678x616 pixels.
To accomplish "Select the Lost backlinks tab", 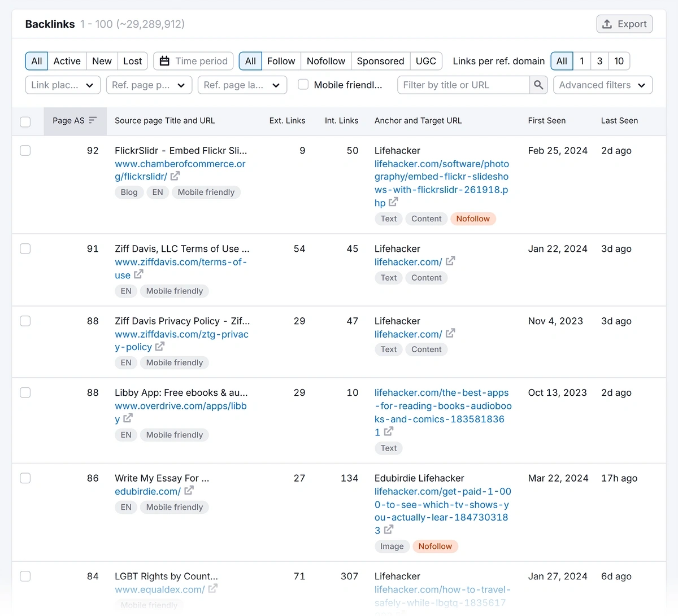I will click(133, 61).
